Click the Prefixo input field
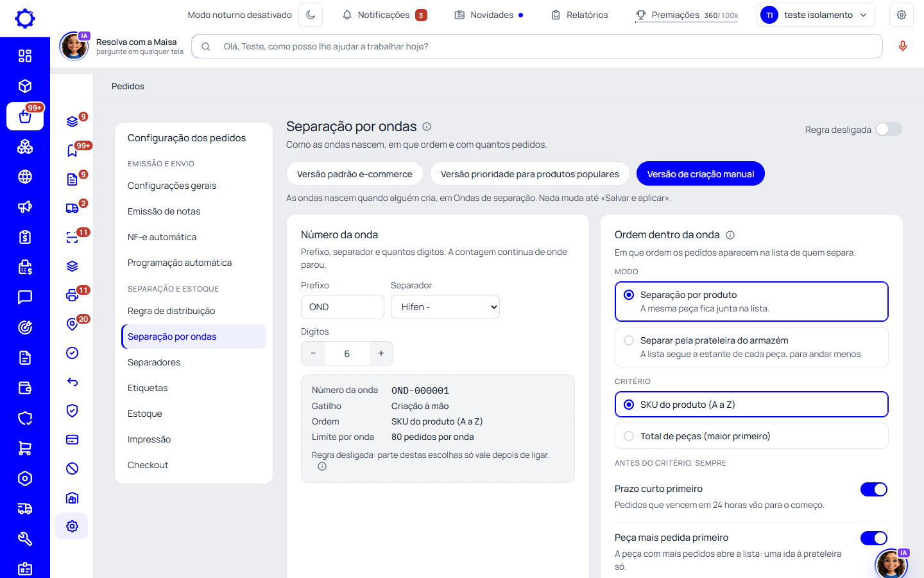 pyautogui.click(x=343, y=307)
